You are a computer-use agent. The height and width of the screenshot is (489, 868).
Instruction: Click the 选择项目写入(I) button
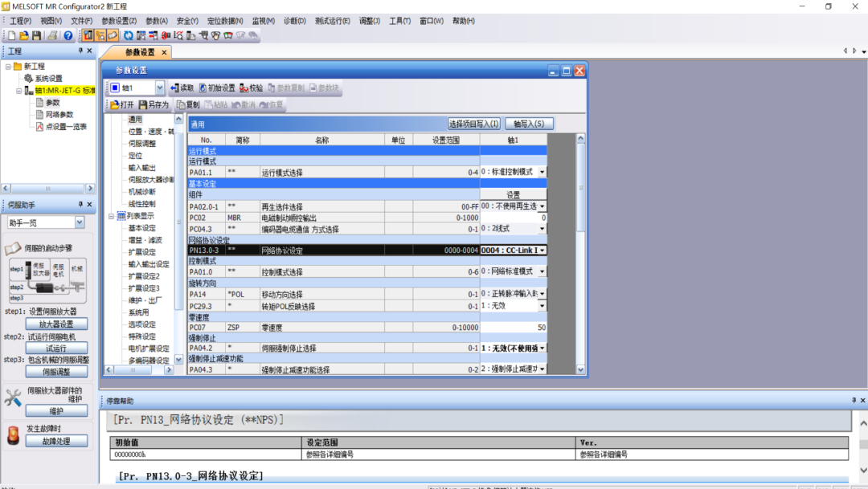[474, 124]
